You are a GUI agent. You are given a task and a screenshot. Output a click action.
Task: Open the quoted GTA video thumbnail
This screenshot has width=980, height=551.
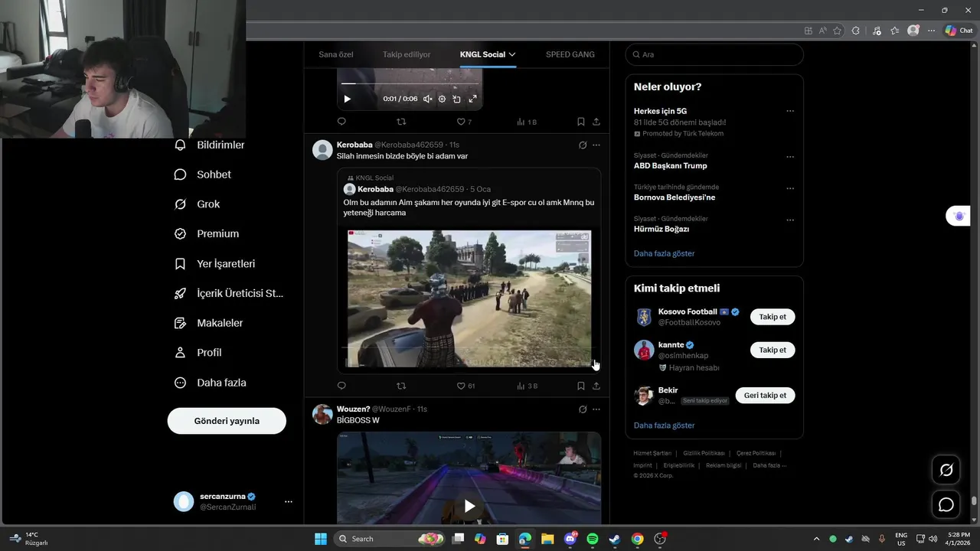pyautogui.click(x=469, y=299)
